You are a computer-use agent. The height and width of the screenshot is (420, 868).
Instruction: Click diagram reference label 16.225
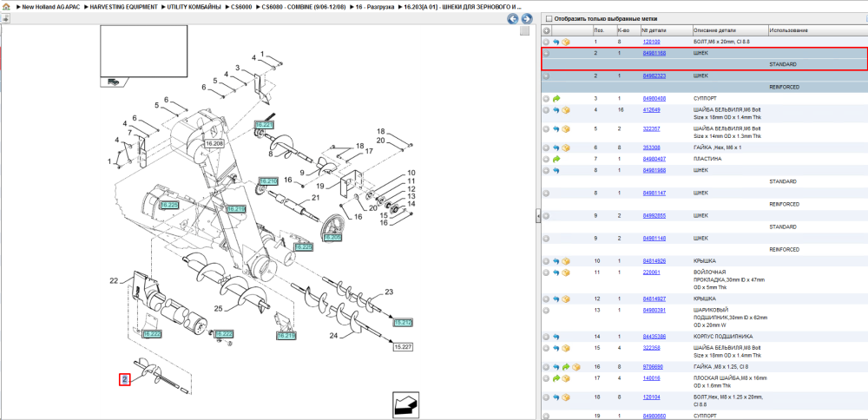(x=169, y=206)
